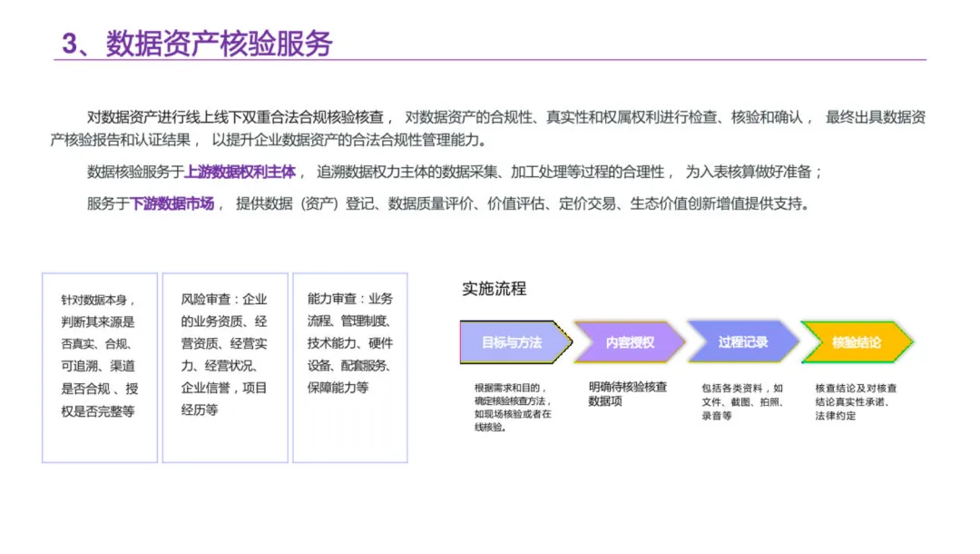Click the 实施流程 heading

tap(495, 289)
